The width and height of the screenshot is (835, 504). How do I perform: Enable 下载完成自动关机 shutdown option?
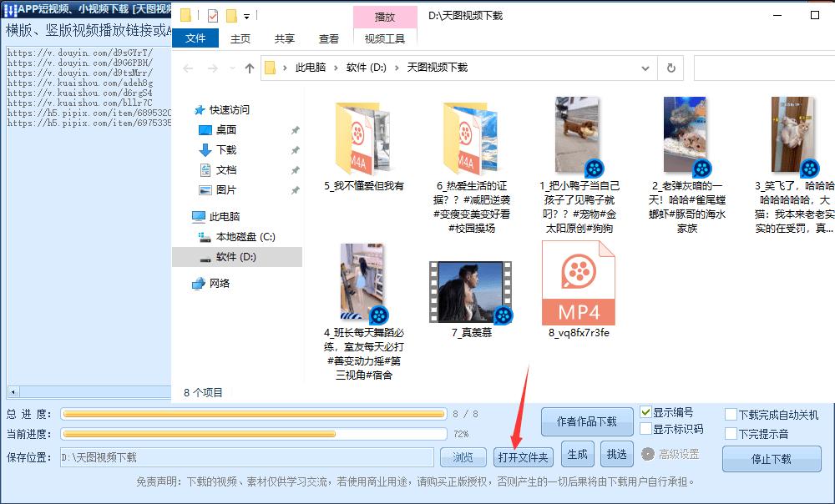coord(728,412)
